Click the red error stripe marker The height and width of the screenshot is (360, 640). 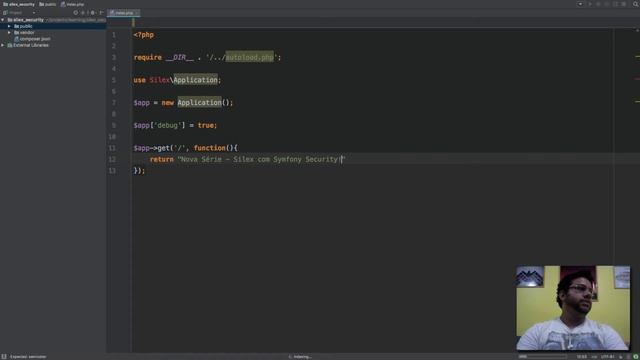tap(637, 78)
